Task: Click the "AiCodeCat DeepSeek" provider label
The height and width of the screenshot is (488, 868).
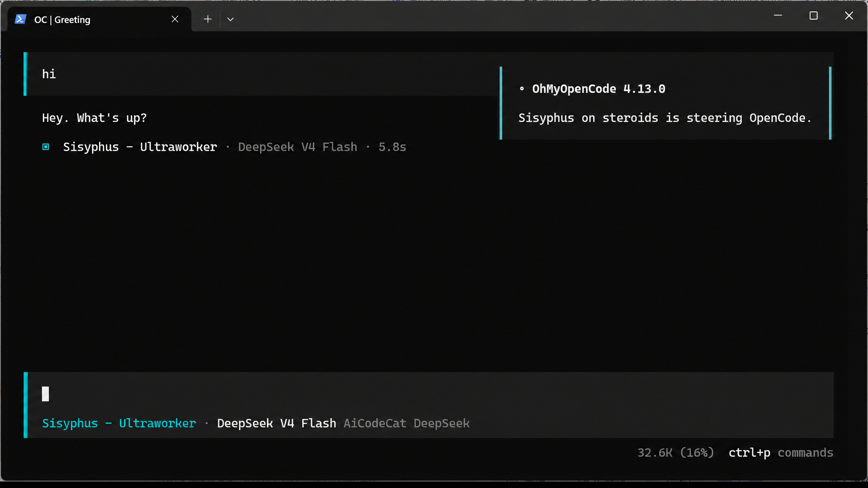Action: (406, 423)
